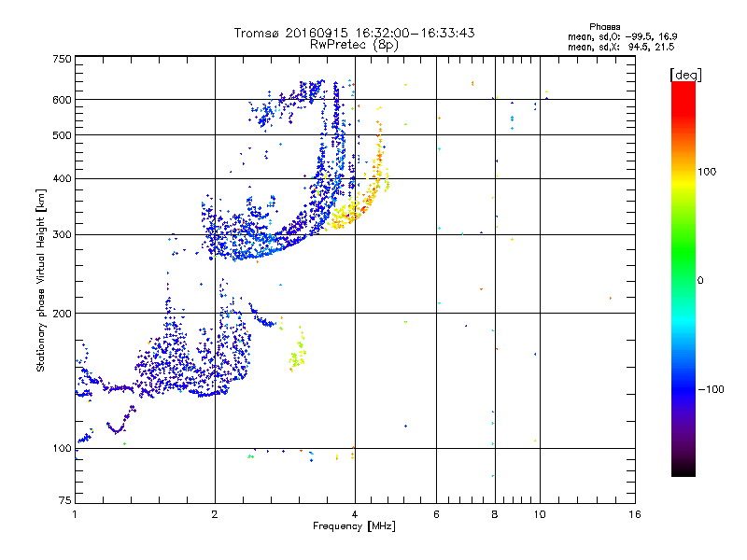Click the 'RwPretec (8p)' subtitle
The width and height of the screenshot is (747, 560).
354,45
